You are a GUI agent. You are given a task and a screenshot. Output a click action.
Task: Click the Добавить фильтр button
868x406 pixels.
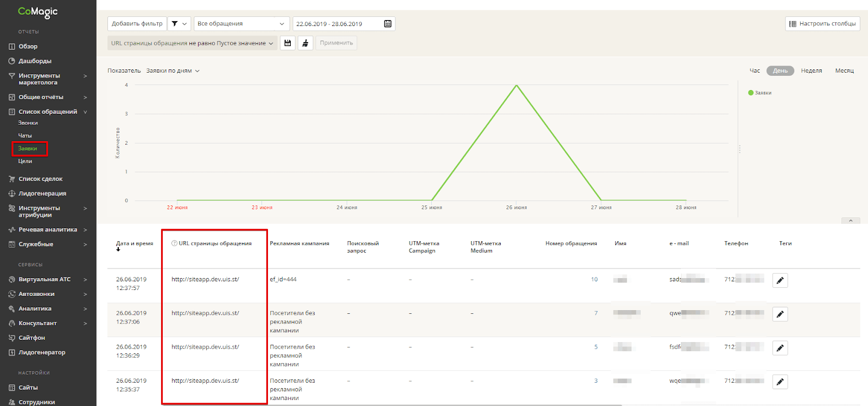coord(137,24)
